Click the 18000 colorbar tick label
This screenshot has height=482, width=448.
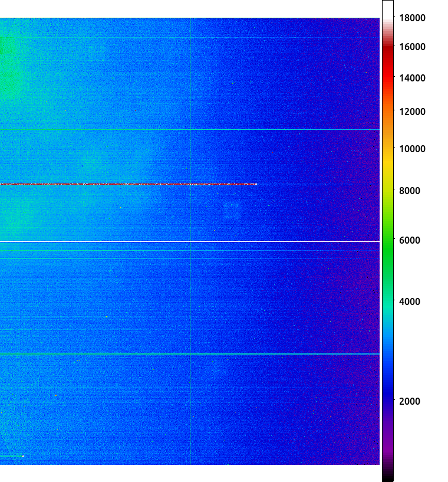(x=412, y=18)
